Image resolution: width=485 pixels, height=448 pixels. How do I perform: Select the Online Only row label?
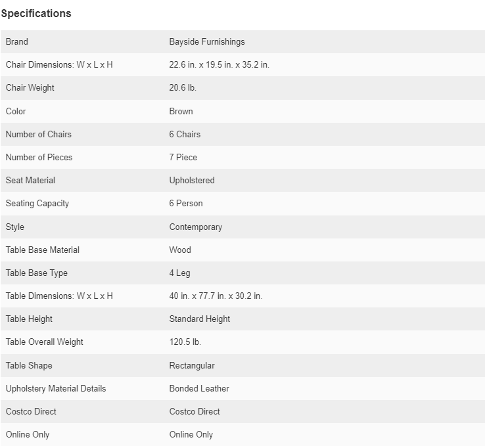point(28,434)
